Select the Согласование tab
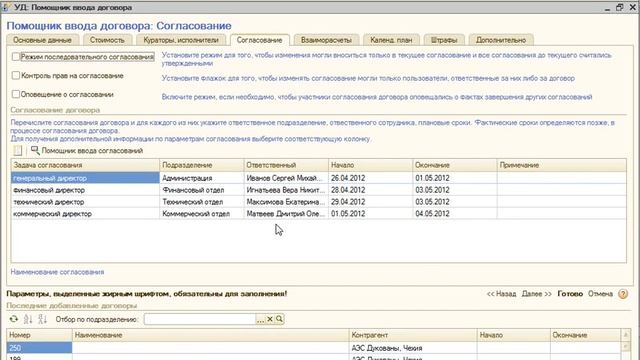The height and width of the screenshot is (360, 640). [x=260, y=40]
